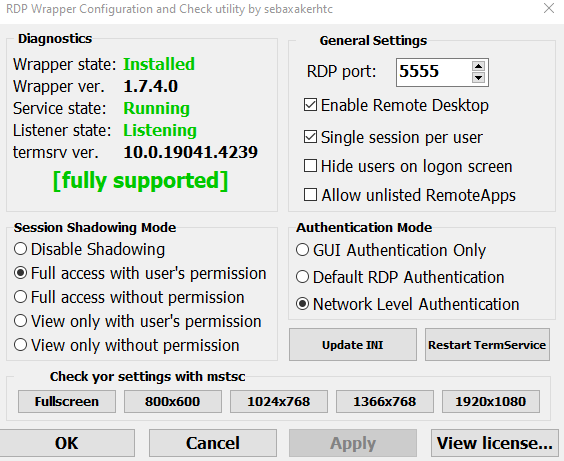Confirm settings with OK button
This screenshot has width=564, height=461.
(67, 443)
